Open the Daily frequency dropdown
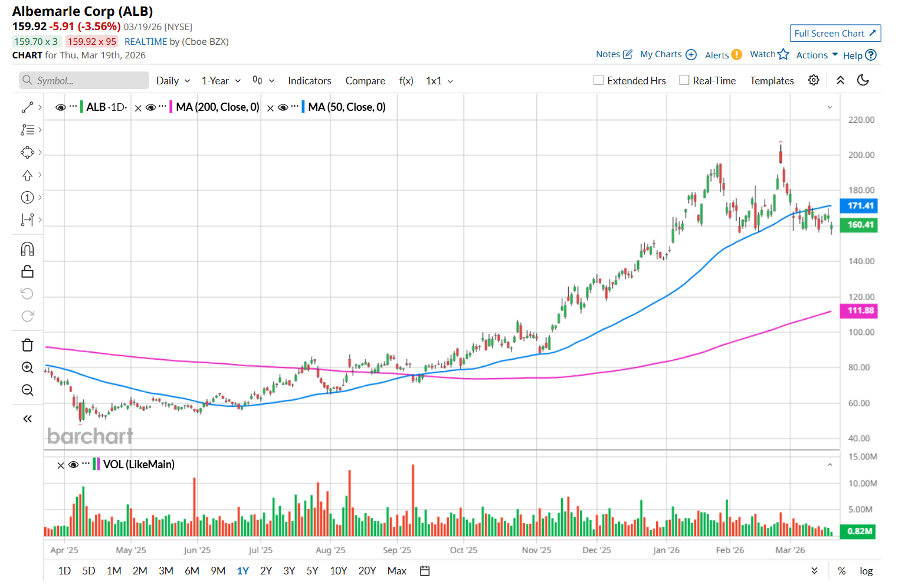 coord(173,81)
